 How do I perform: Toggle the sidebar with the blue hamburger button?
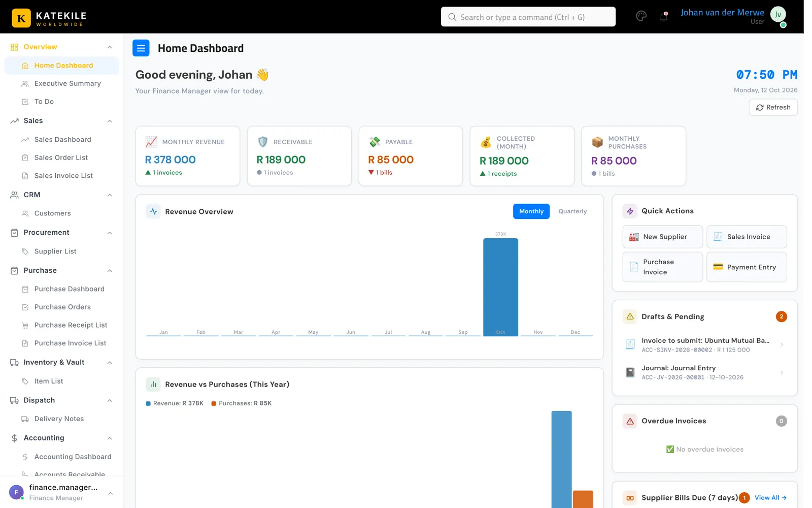point(141,48)
